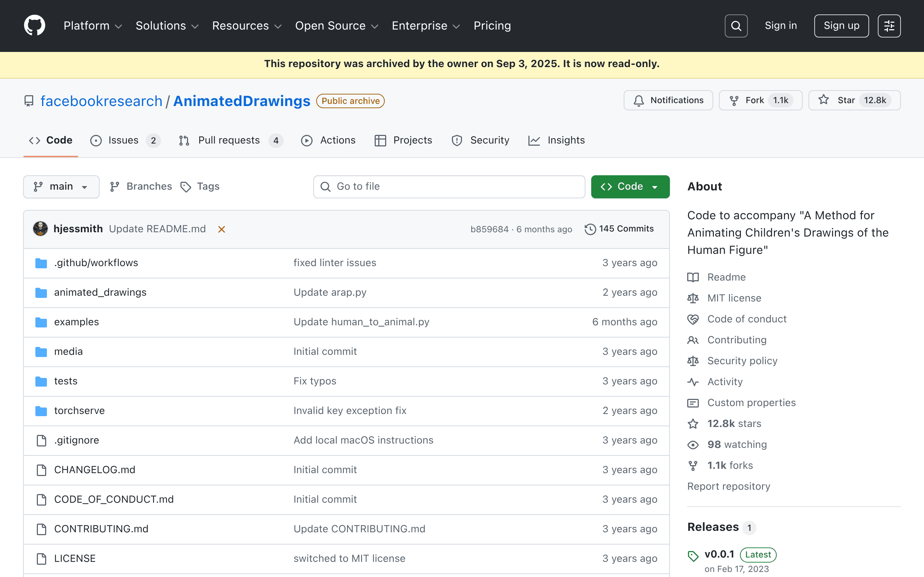Open appearance settings sliders icon
The width and height of the screenshot is (924, 577).
tap(889, 26)
